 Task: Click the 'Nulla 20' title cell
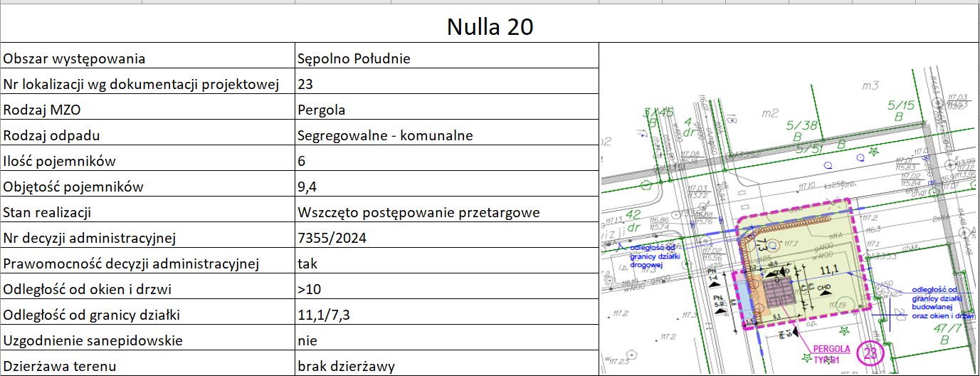(490, 26)
